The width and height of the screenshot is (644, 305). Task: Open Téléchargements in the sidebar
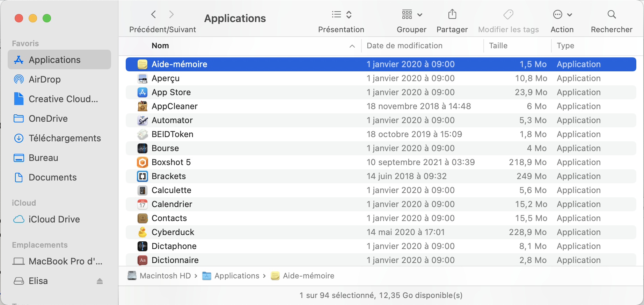click(59, 138)
